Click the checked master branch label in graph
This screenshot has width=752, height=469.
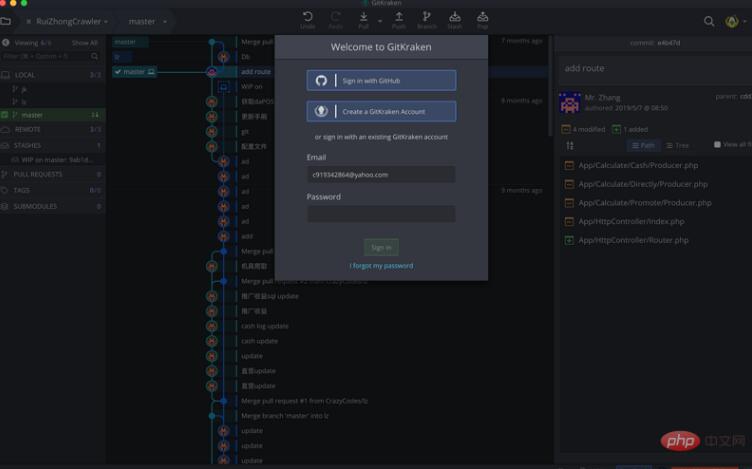point(135,72)
